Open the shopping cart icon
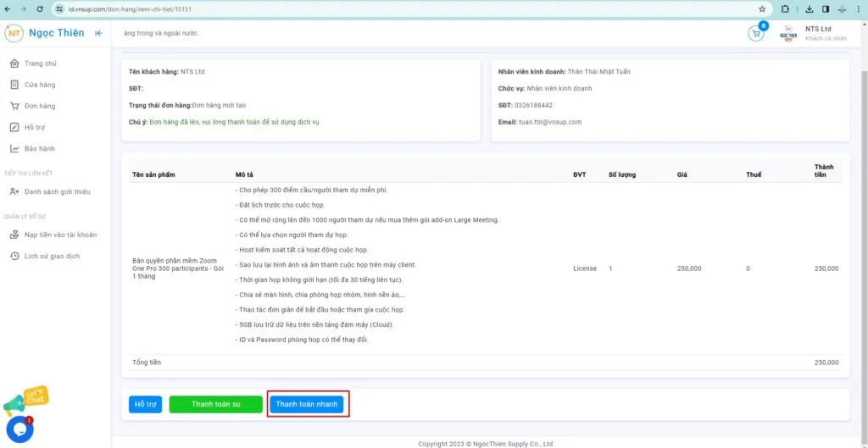This screenshot has height=448, width=868. pos(755,34)
